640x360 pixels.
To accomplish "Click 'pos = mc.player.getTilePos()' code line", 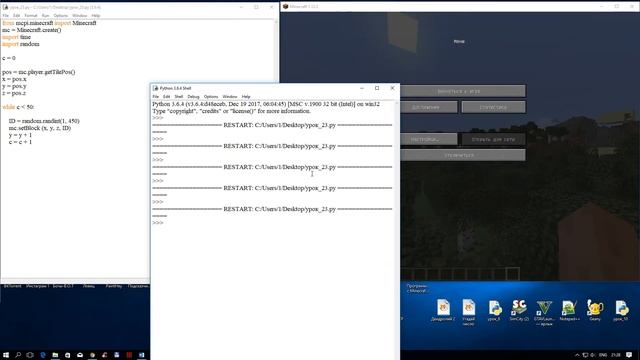I will [38, 72].
